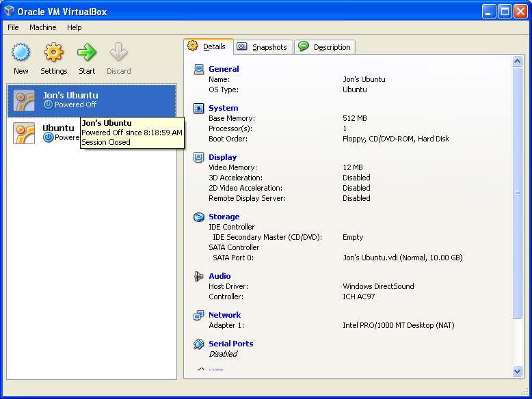Click Details tab gear icon

193,46
